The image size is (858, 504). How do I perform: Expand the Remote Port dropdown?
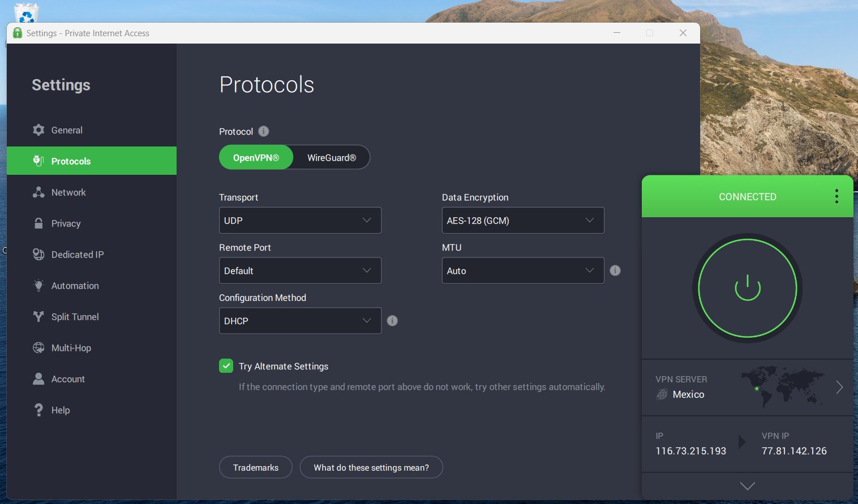[300, 271]
